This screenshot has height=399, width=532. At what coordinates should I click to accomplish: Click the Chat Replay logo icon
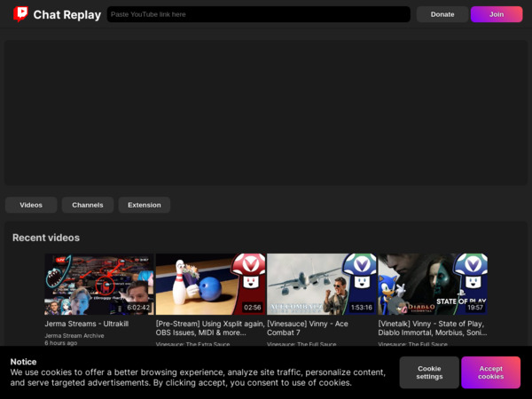[20, 14]
